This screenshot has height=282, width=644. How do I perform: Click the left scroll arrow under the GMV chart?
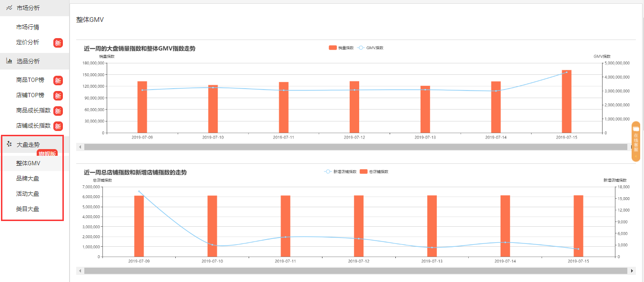80,147
